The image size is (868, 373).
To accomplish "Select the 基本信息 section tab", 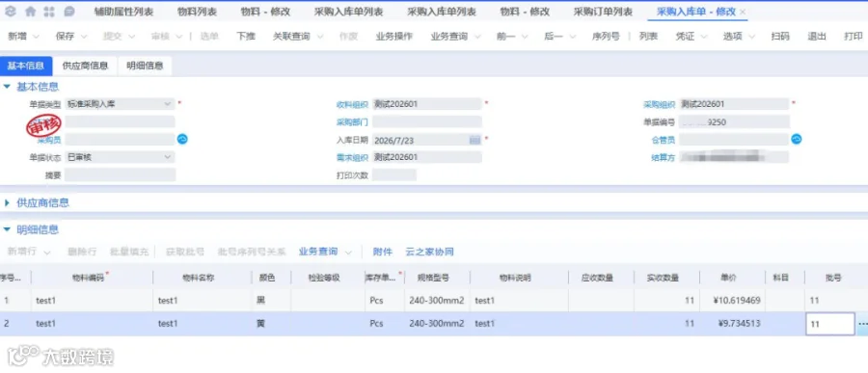I will coord(26,66).
